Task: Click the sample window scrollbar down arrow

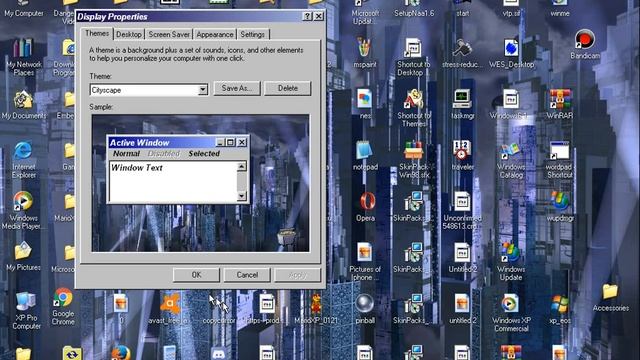Action: (x=242, y=196)
